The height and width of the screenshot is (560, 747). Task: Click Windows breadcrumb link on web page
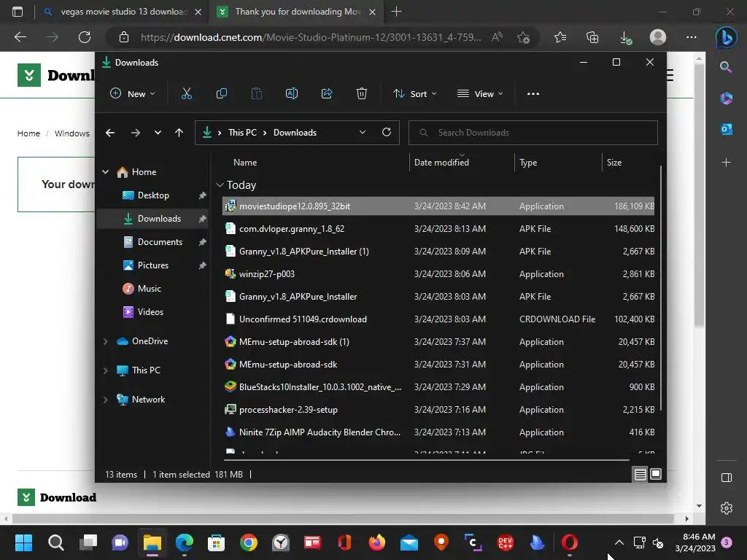72,133
